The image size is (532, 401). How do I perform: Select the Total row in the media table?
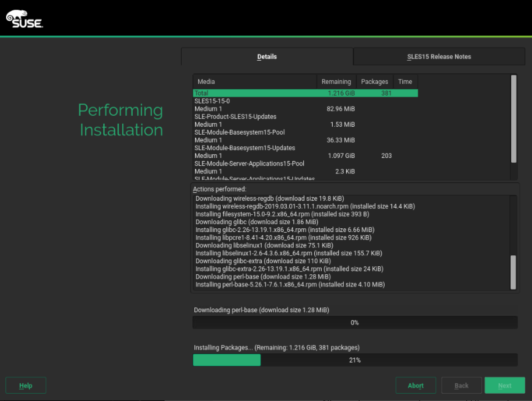point(275,93)
